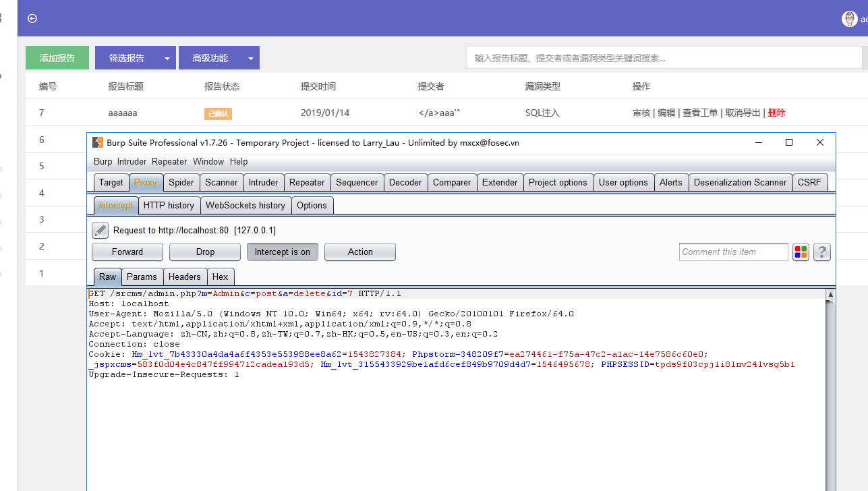Viewport: 868px width, 491px height.
Task: Switch to the Hex request tab
Action: pyautogui.click(x=221, y=277)
